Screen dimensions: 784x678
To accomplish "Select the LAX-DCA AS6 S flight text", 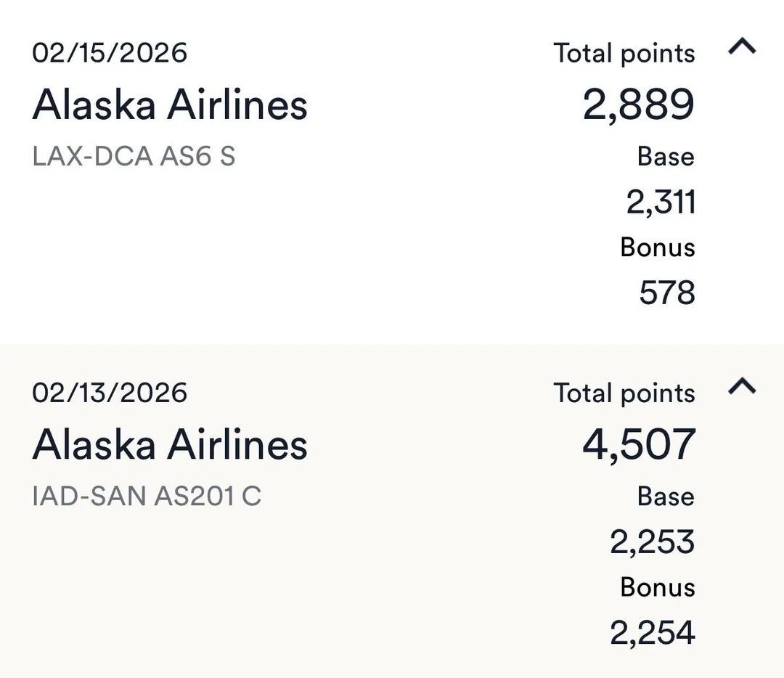I will (x=134, y=156).
